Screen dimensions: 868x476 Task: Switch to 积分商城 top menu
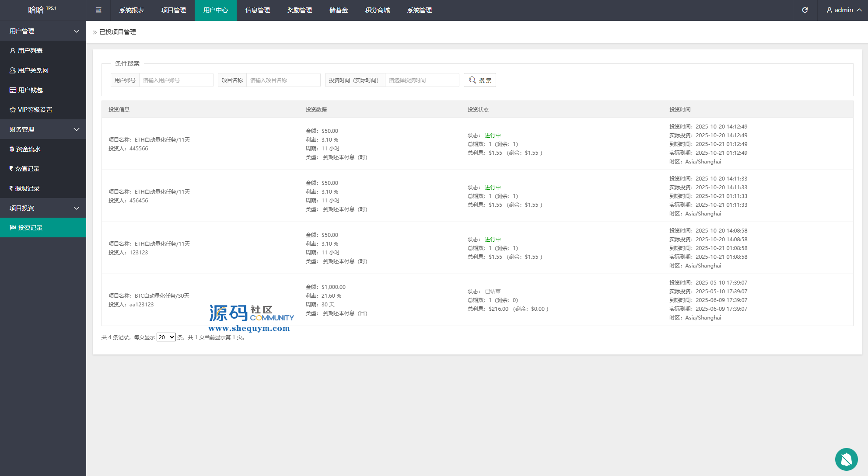377,10
